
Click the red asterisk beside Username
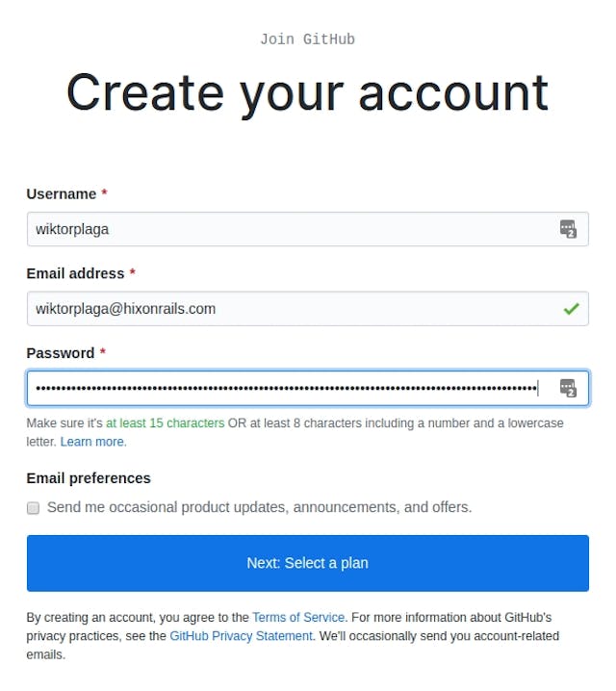[x=104, y=194]
